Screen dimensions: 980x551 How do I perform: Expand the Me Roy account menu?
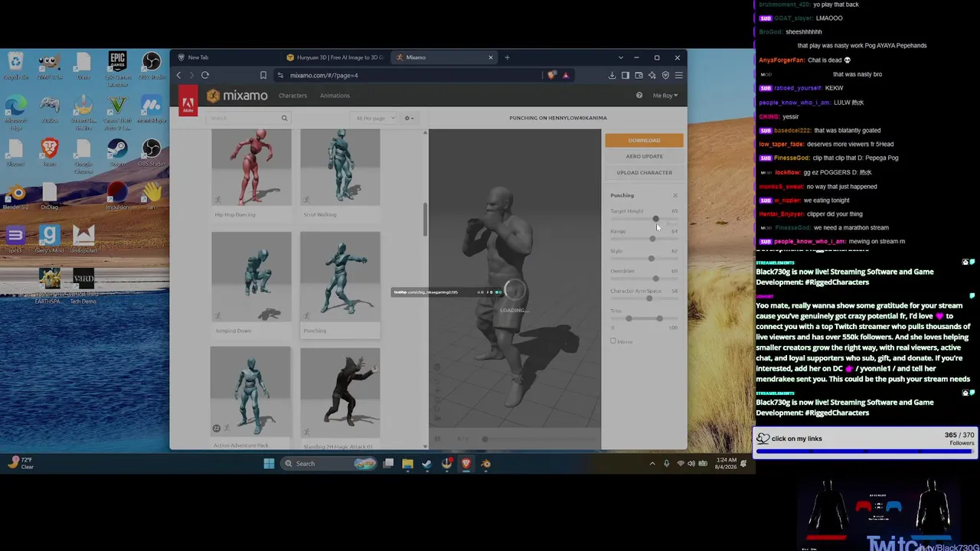click(665, 96)
